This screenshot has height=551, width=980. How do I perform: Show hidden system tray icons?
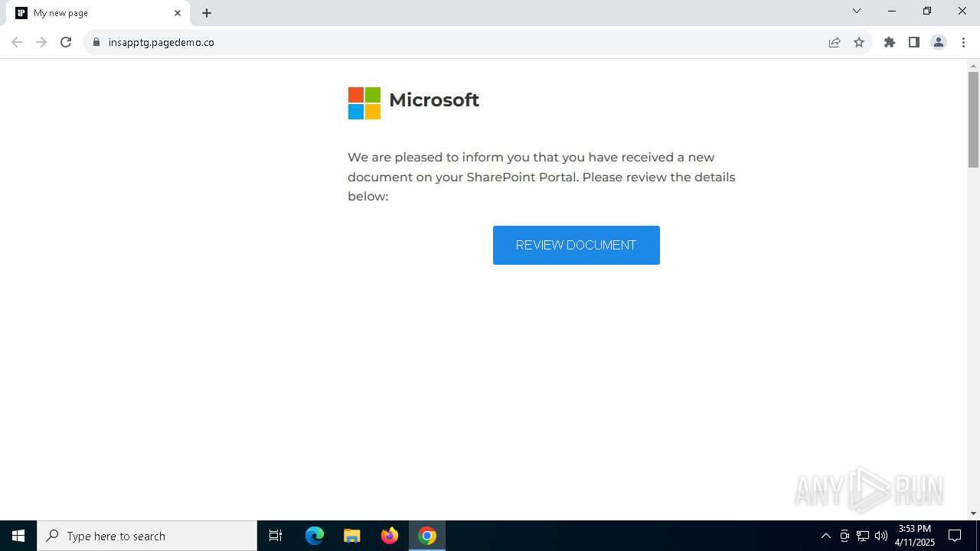825,536
